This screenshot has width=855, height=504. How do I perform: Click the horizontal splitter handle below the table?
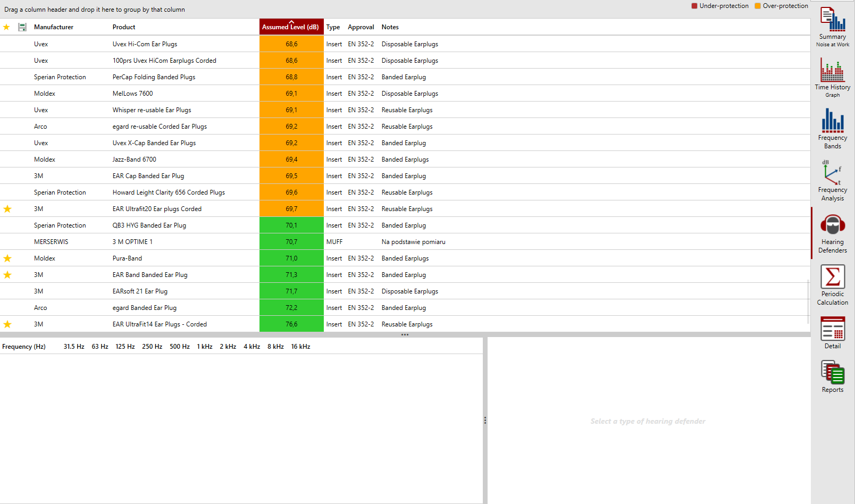pyautogui.click(x=405, y=335)
